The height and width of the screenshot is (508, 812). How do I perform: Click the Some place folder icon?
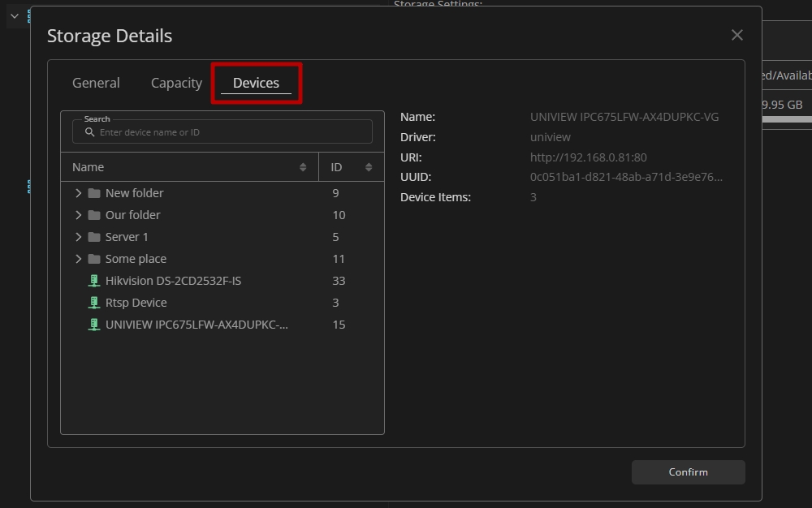click(x=93, y=259)
